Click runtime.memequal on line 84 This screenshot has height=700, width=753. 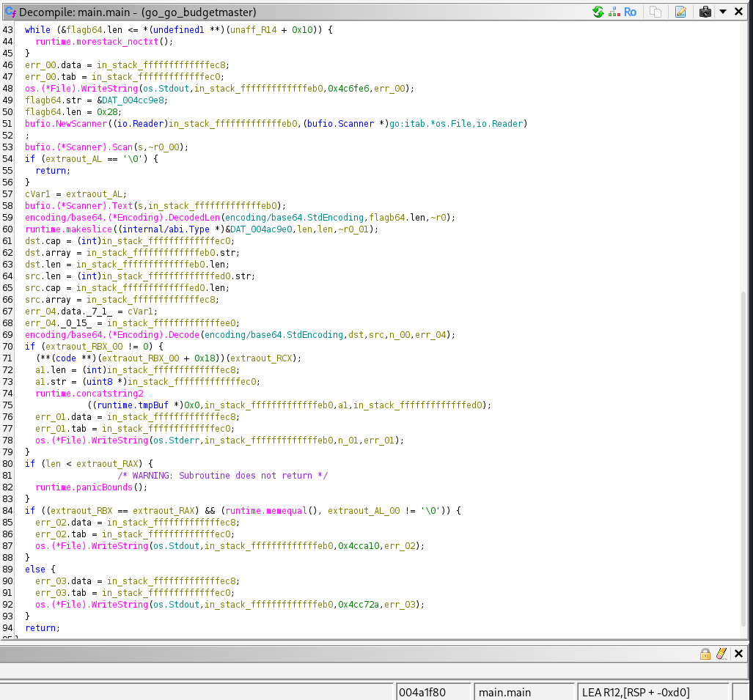[266, 511]
